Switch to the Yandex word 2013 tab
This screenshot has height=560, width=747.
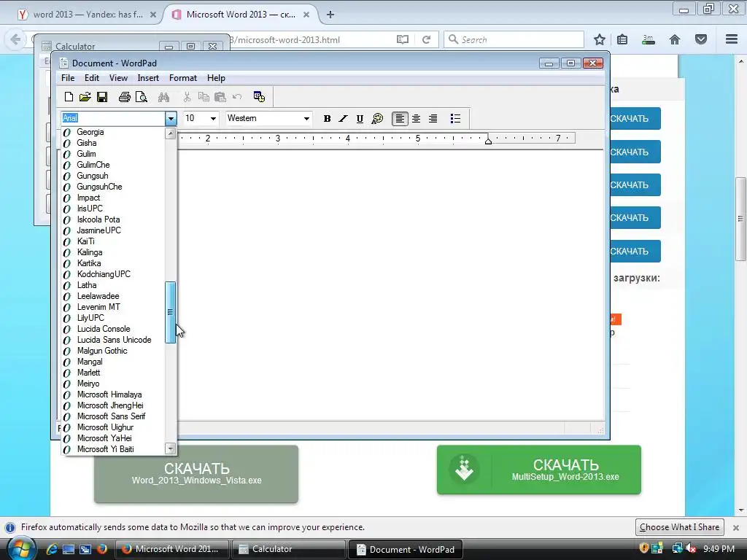pyautogui.click(x=88, y=15)
